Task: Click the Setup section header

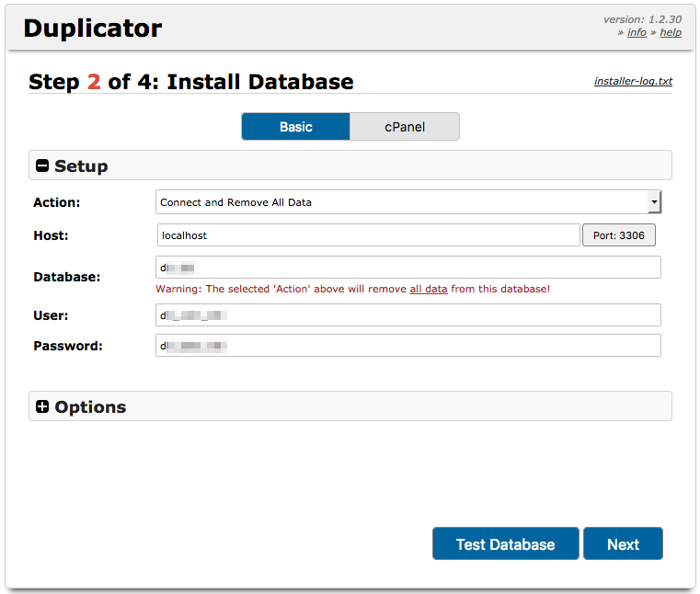Action: click(x=350, y=166)
